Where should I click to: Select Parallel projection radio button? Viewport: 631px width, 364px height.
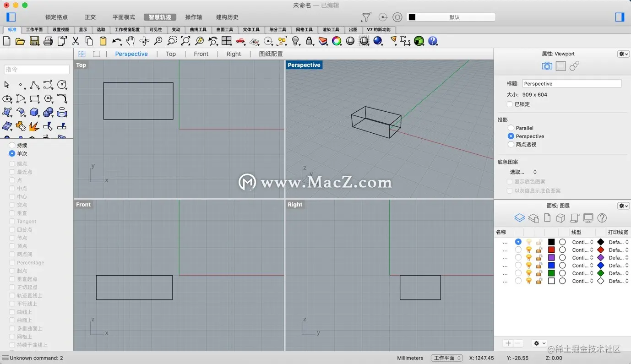[x=511, y=128]
